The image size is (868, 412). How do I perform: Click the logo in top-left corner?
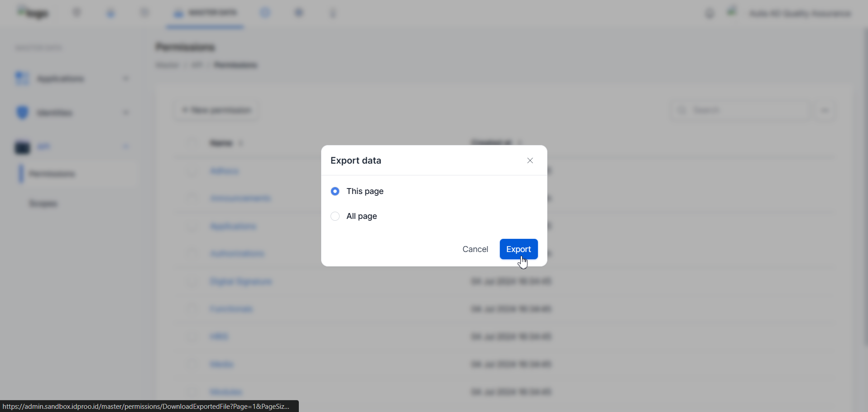pyautogui.click(x=33, y=13)
